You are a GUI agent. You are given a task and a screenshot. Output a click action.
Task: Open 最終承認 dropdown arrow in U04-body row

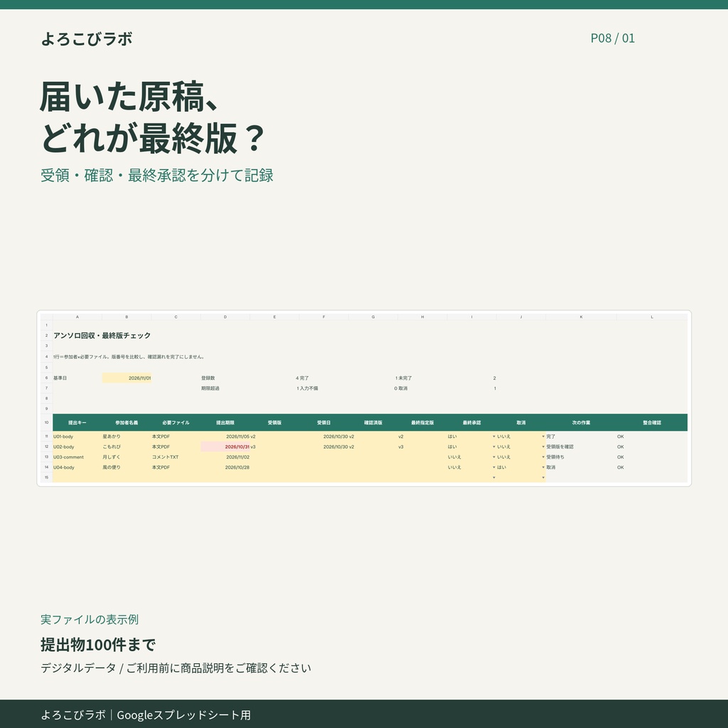[493, 468]
